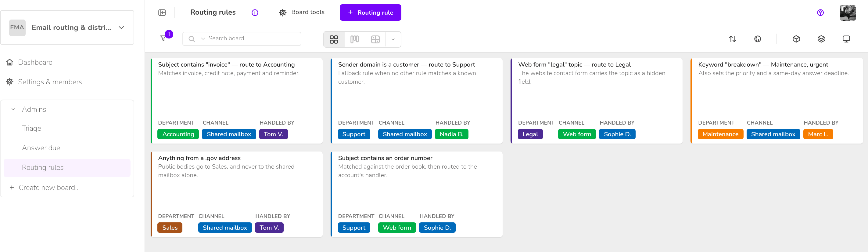The image size is (868, 252).
Task: Click Support tag on order number card
Action: (354, 228)
